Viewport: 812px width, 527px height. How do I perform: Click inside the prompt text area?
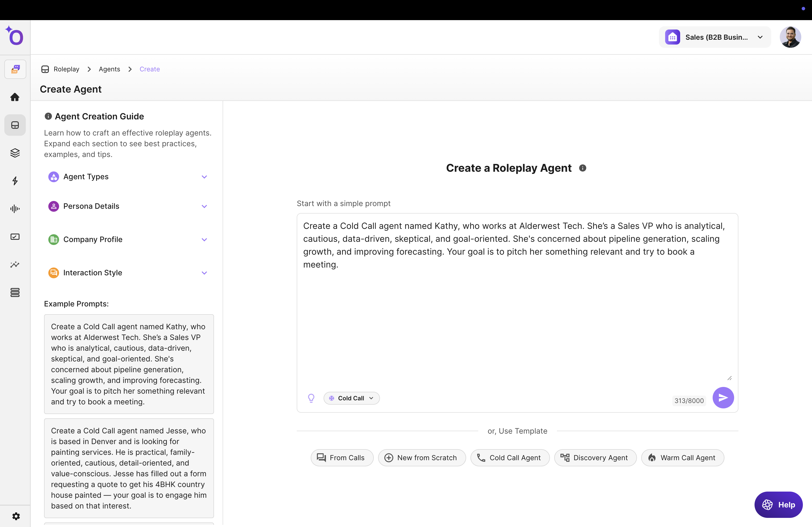pyautogui.click(x=517, y=307)
